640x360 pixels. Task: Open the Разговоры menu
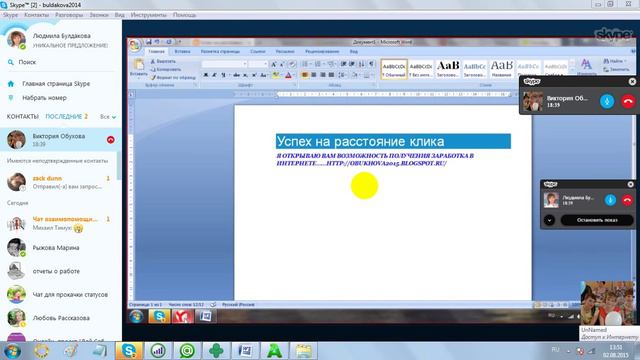[69, 15]
